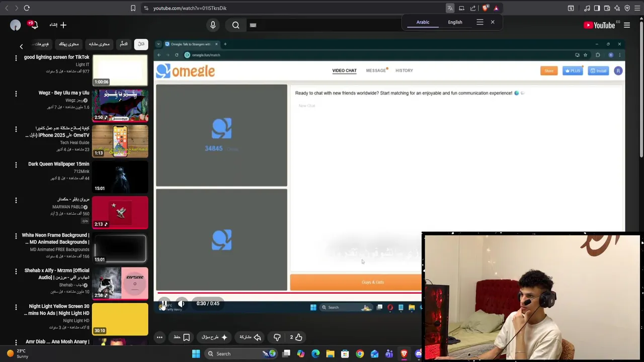This screenshot has height=362, width=644.
Task: Open the site settings icon beside the URL
Action: coord(145,8)
